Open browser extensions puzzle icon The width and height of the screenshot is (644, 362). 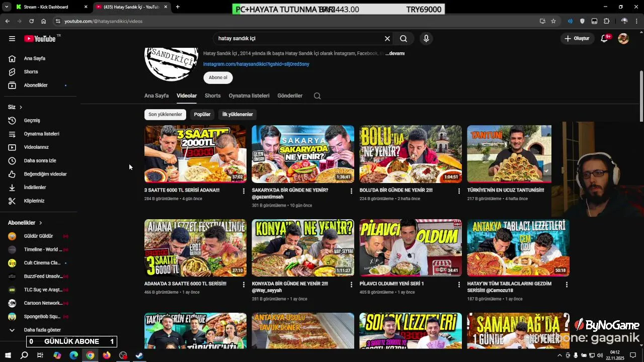pos(607,21)
